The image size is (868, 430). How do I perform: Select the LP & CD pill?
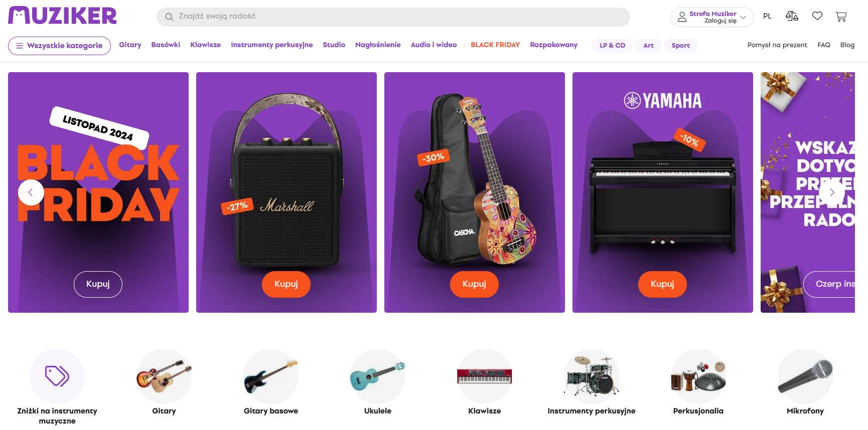click(x=613, y=46)
